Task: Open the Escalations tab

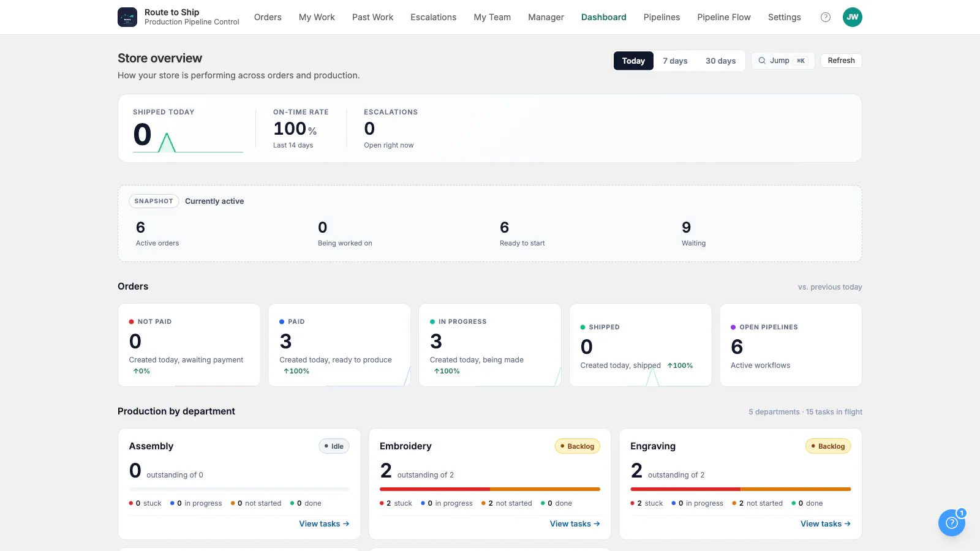Action: click(434, 17)
